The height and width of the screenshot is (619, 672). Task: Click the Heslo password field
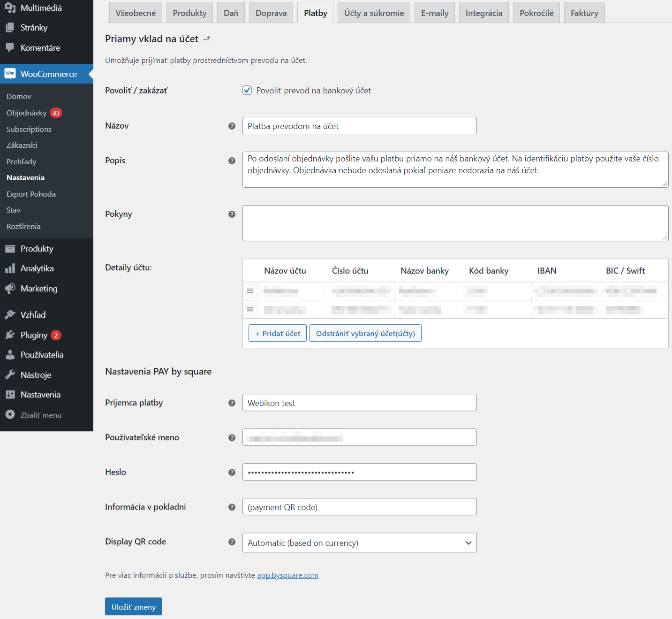(x=359, y=472)
